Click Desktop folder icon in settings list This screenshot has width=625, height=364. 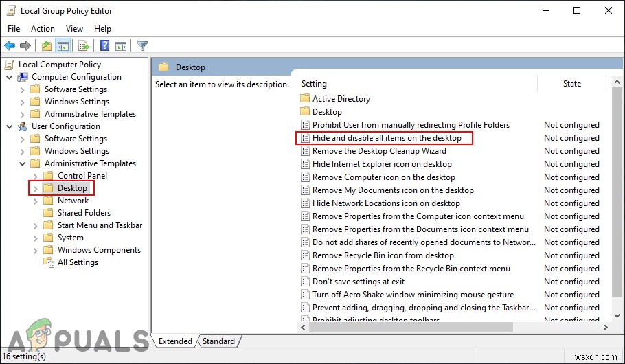305,112
